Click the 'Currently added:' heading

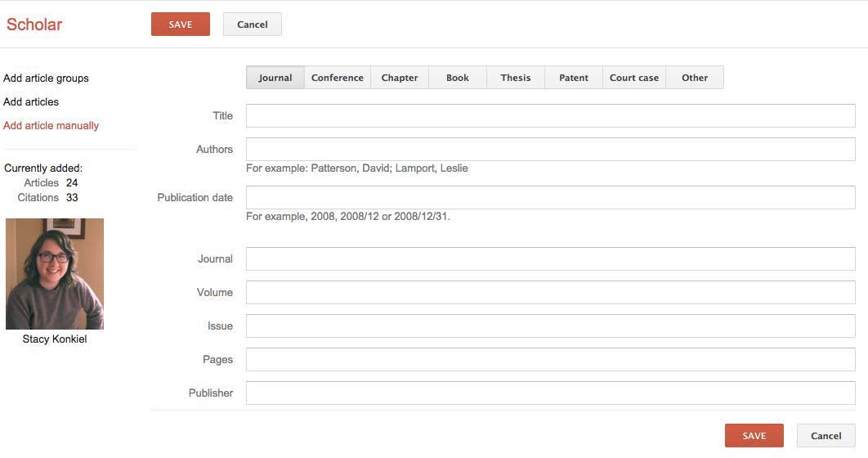click(x=43, y=168)
